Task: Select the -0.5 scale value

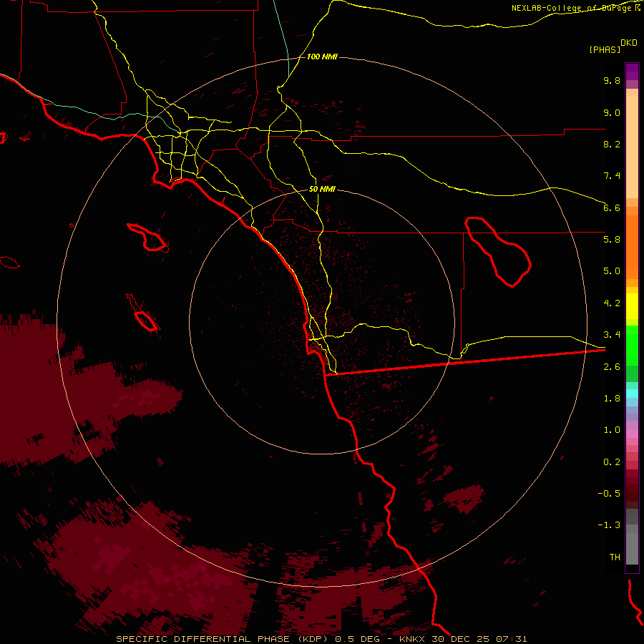Action: tap(609, 493)
